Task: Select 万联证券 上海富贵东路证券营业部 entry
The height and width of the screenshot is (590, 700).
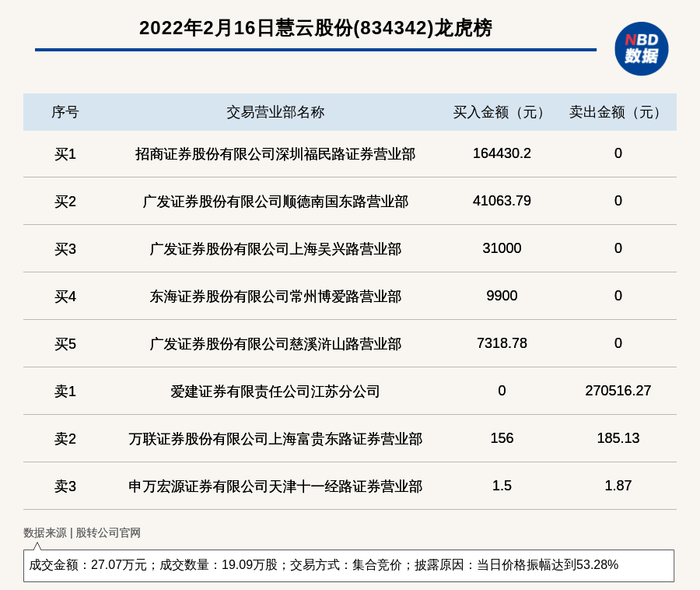Action: (275, 439)
